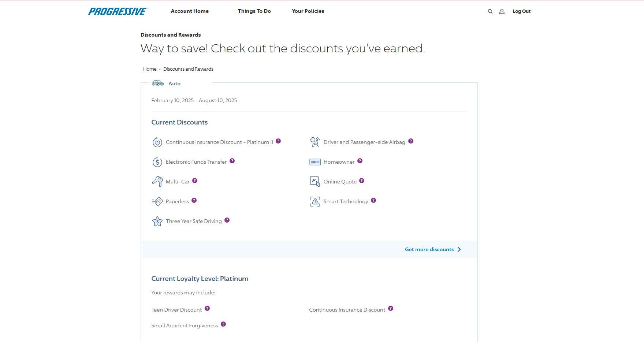Open the Things To Do menu

[x=254, y=11]
